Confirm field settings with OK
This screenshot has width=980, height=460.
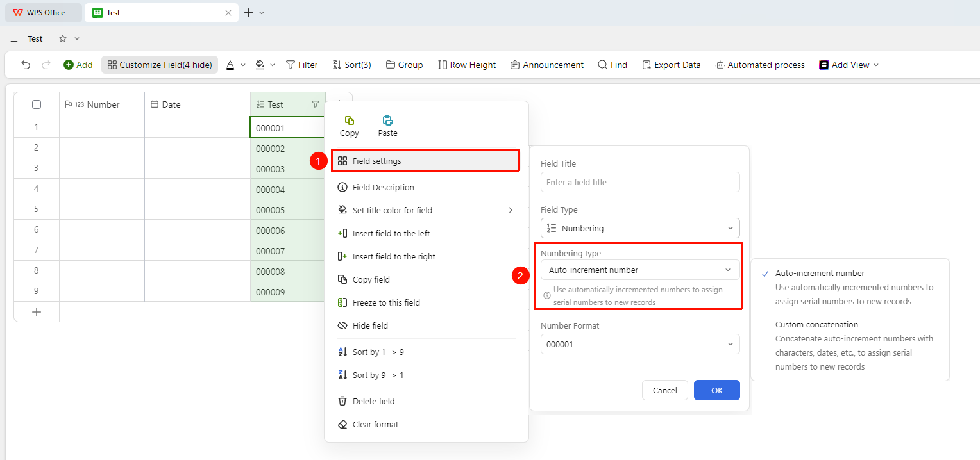coord(717,390)
